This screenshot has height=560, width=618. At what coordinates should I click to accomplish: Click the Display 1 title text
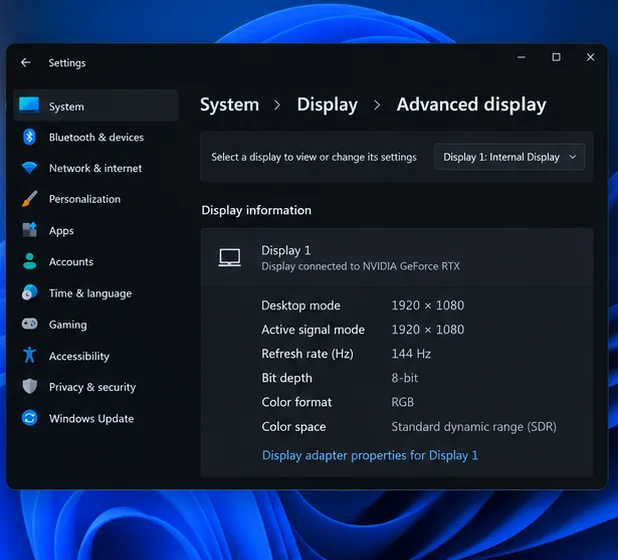pos(286,250)
